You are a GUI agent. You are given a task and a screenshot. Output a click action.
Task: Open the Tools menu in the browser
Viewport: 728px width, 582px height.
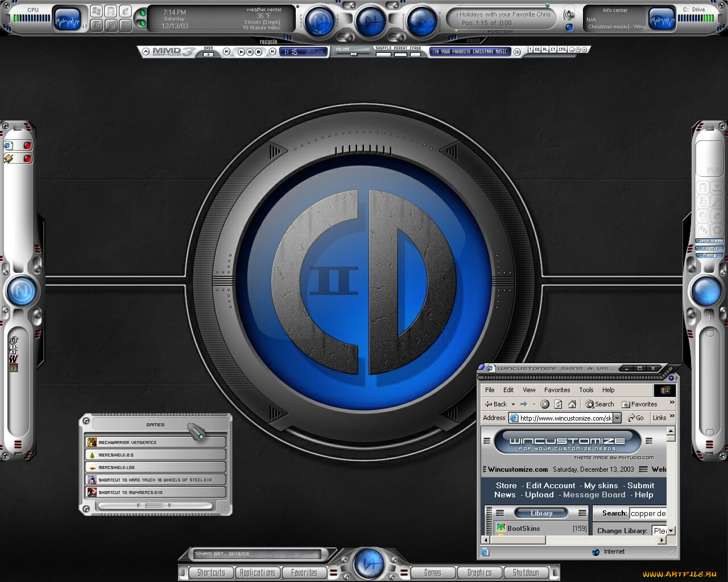pos(586,390)
